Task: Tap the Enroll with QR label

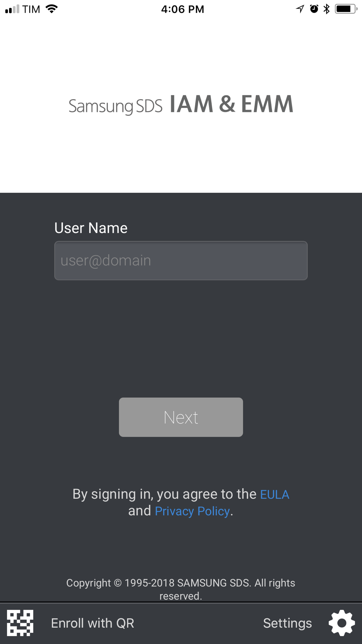Action: (93, 623)
